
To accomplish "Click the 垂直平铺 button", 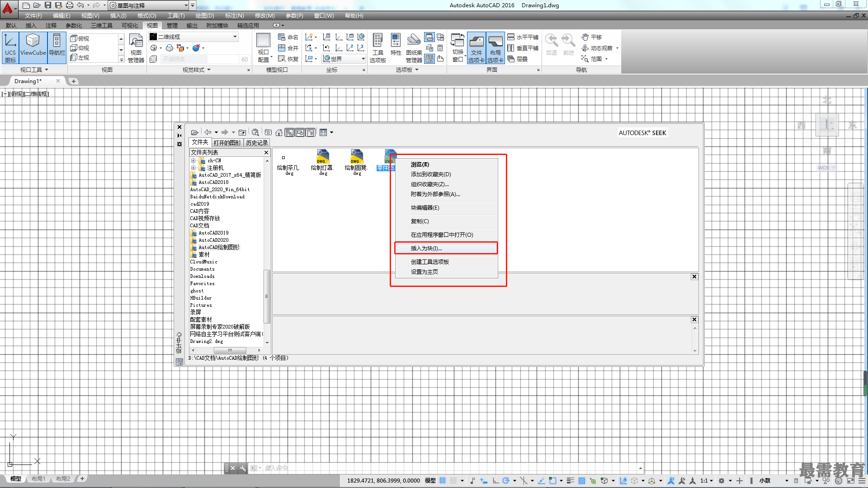I will [523, 48].
